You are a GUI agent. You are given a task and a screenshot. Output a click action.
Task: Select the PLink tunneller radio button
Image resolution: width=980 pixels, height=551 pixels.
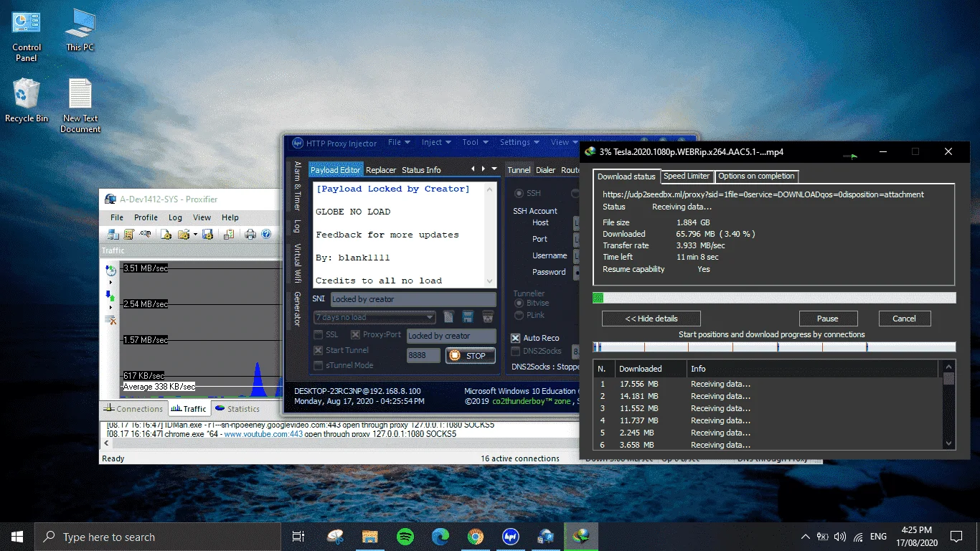click(x=519, y=315)
